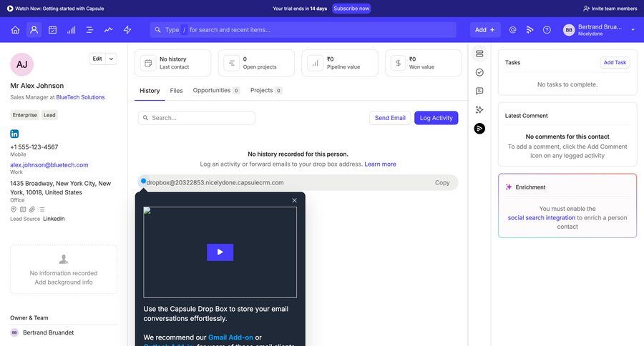Click the Last contact summary card
Viewport: 644px width, 346px height.
coord(173,63)
